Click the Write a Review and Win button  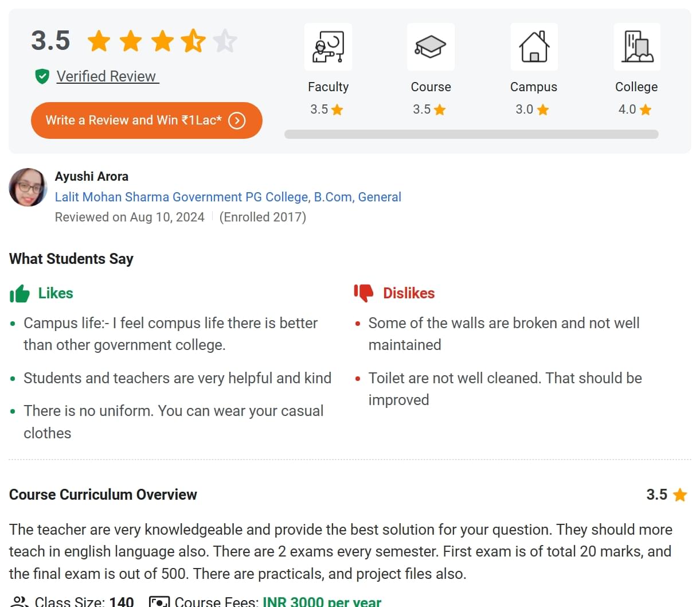point(147,120)
